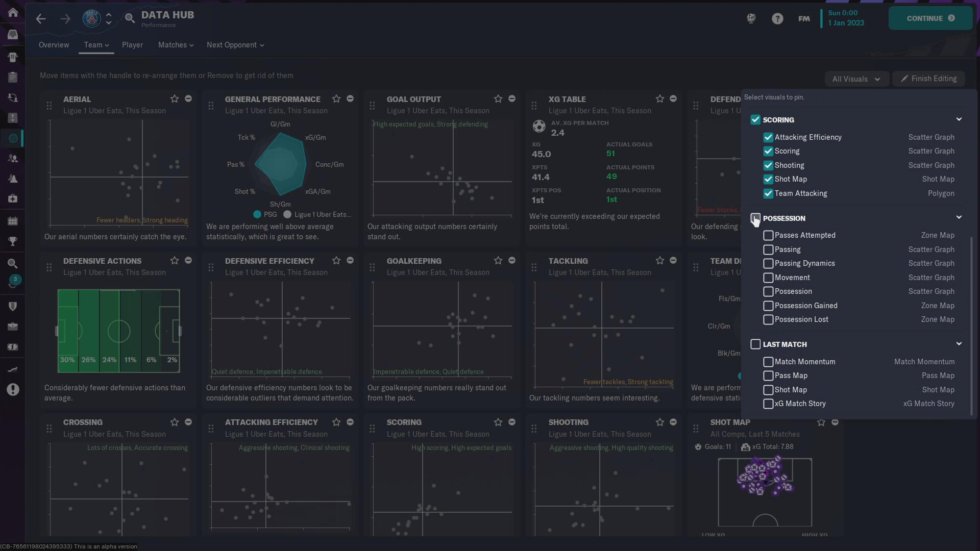Pin the SHOT MAP visual with its star
Screen dimensions: 980x551
coord(821,422)
